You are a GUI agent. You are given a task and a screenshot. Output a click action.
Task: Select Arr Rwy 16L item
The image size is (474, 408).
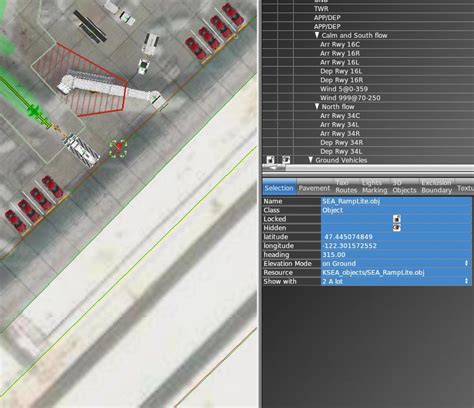click(340, 62)
